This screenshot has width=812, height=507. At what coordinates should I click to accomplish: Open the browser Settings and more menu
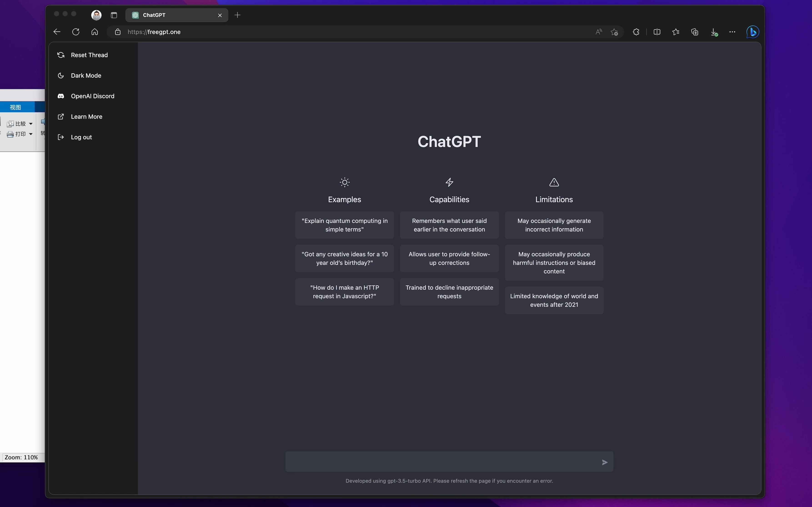(732, 32)
